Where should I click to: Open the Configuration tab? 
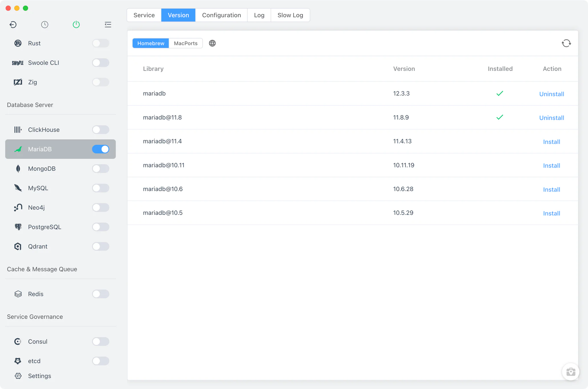coord(221,15)
